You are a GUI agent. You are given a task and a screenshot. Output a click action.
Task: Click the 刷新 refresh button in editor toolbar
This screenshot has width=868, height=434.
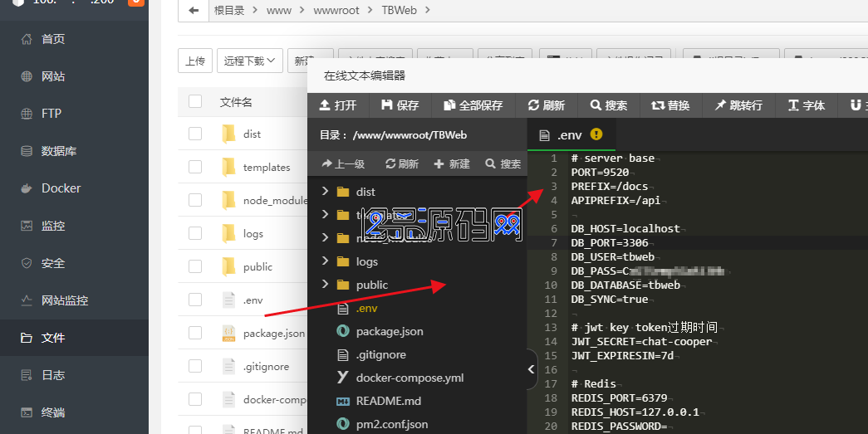[547, 105]
